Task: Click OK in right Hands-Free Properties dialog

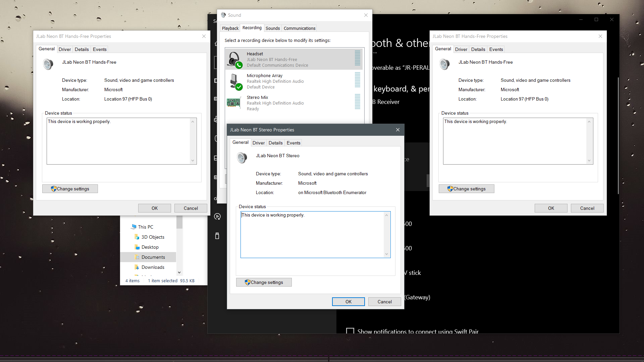Action: 551,208
